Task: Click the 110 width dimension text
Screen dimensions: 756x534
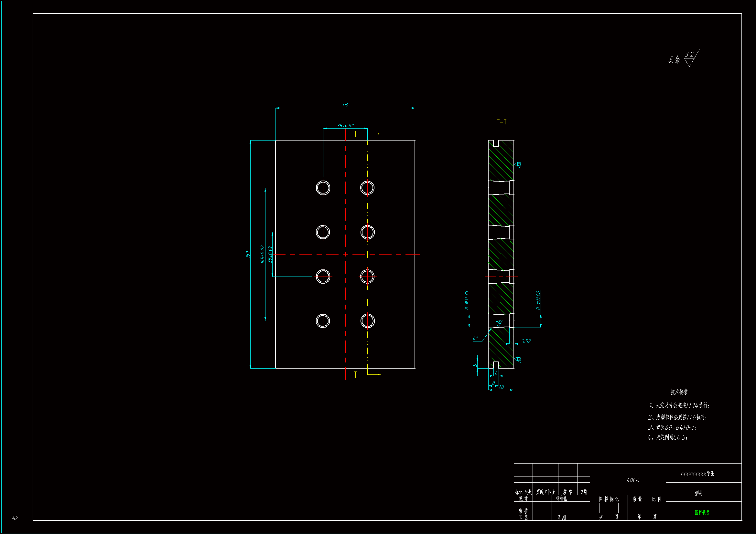Action: [345, 105]
